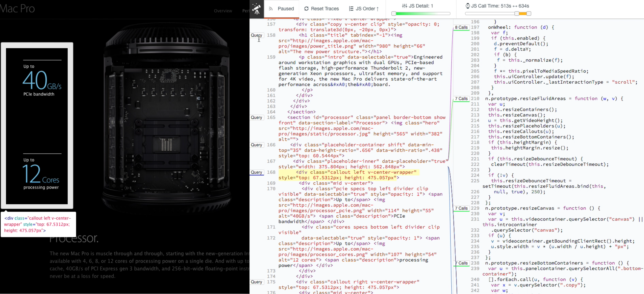Toggle the Paused state button
Image resolution: width=644 pixels, height=294 pixels.
[281, 8]
